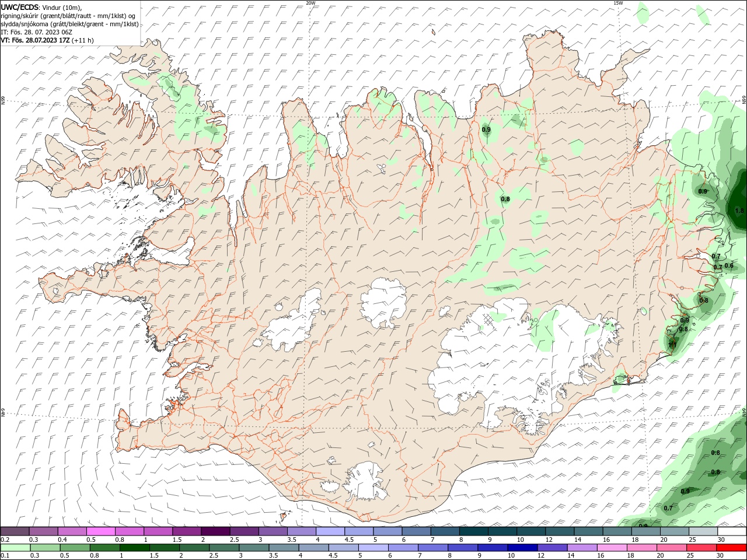
Task: Pick the dark teal snow-scale swatch at 8
Action: pos(474,531)
